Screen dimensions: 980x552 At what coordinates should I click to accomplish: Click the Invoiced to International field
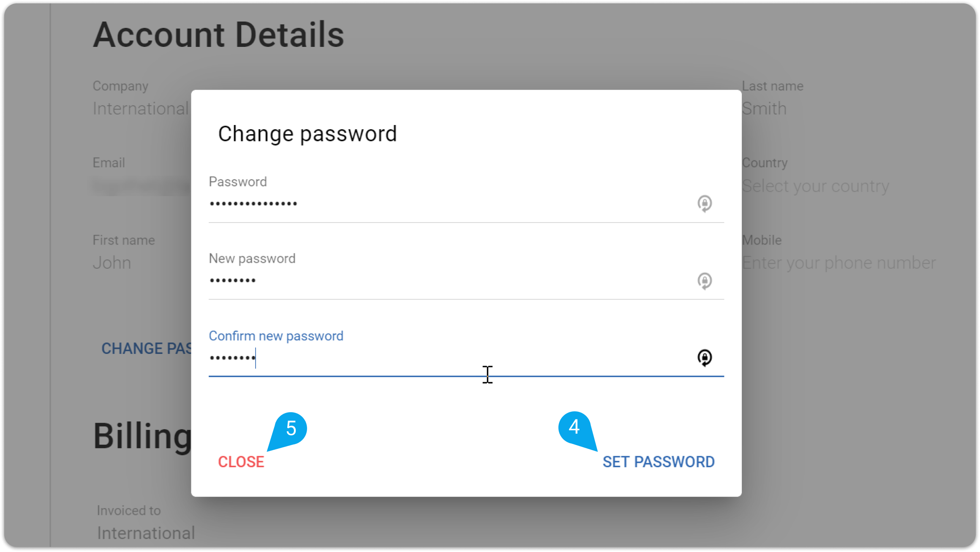[x=146, y=533]
